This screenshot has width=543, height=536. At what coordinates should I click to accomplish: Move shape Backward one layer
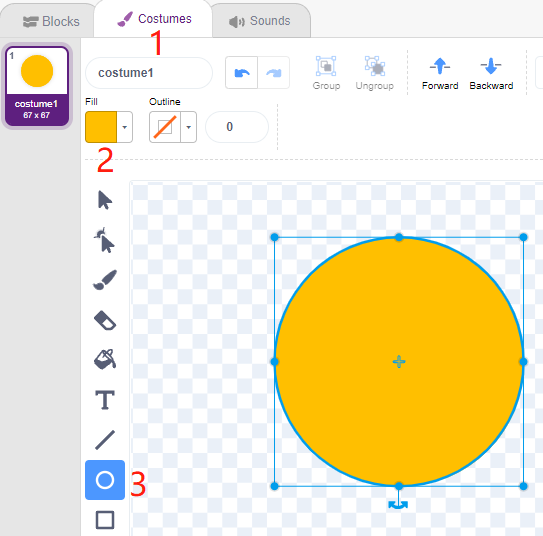pos(491,73)
